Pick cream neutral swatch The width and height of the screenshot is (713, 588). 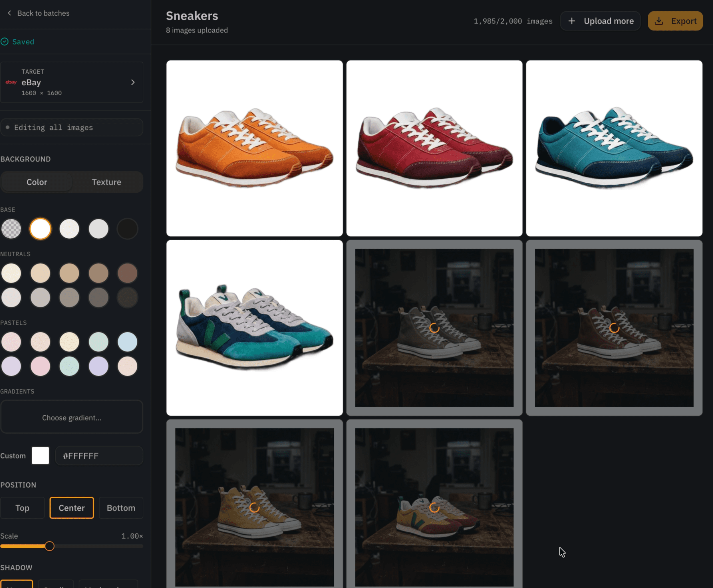coord(11,273)
